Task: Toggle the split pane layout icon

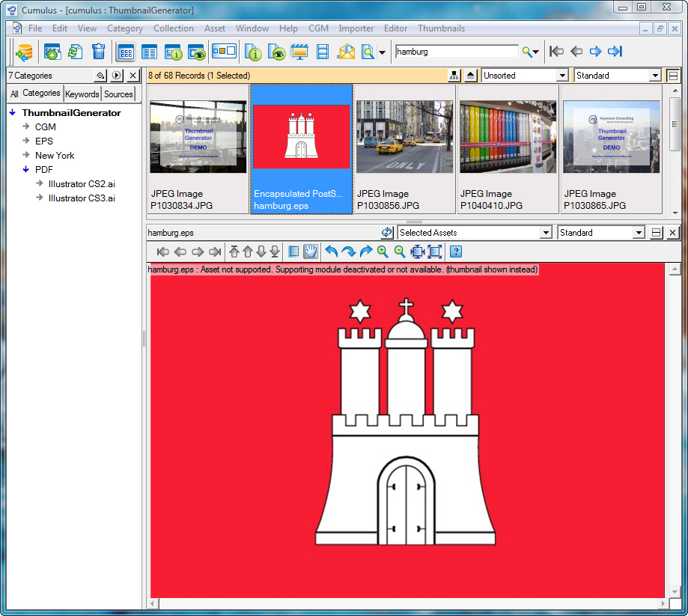Action: (x=224, y=52)
